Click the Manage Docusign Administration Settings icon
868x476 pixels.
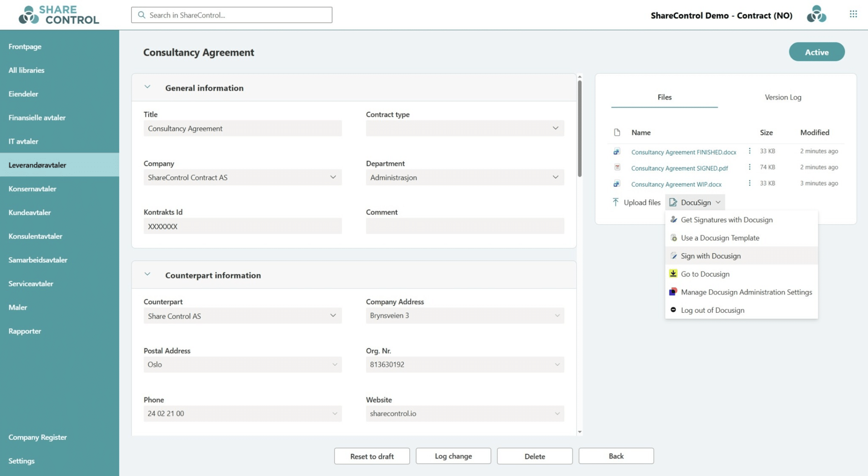click(673, 291)
